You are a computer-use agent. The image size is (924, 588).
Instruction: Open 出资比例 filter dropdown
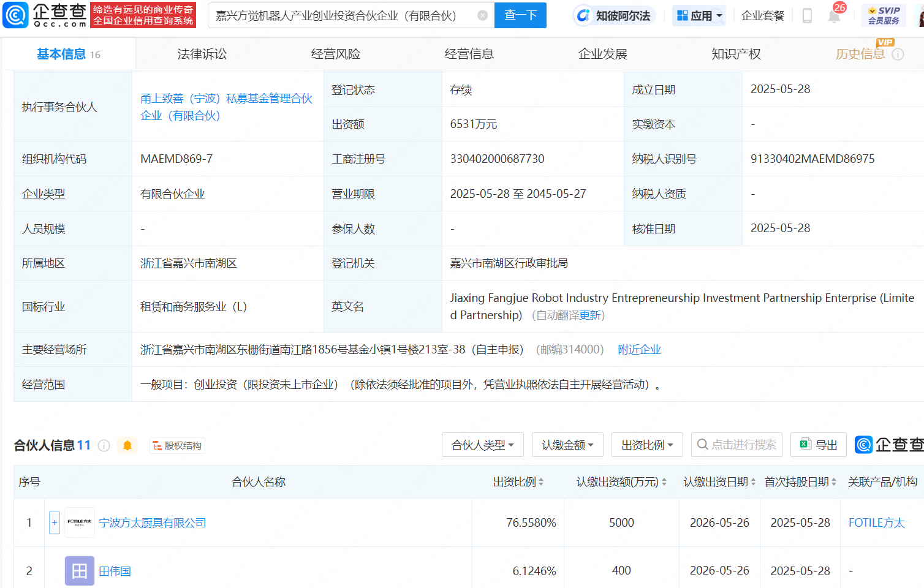647,445
